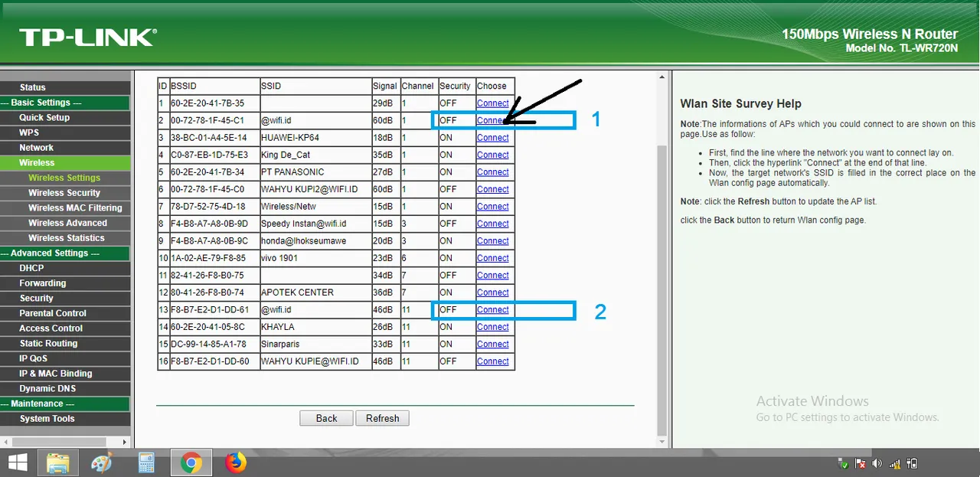
Task: Open Wireless MAC Filtering submenu
Action: pos(75,207)
